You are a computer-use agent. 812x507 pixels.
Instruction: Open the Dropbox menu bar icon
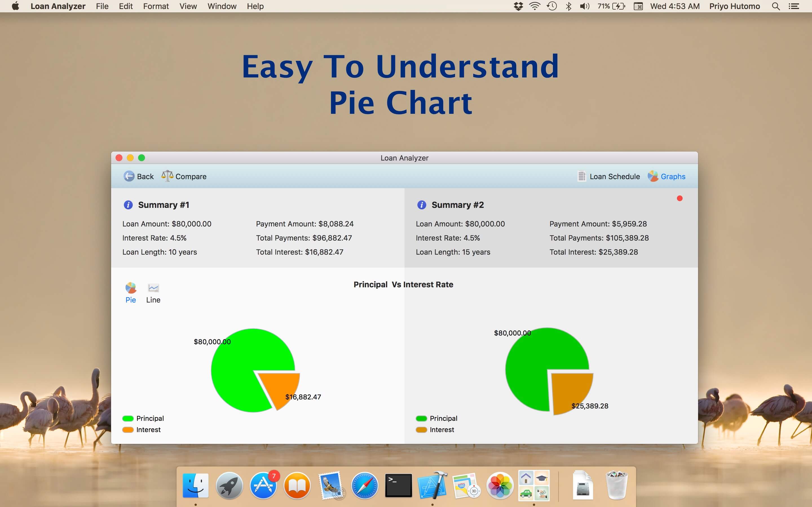518,6
